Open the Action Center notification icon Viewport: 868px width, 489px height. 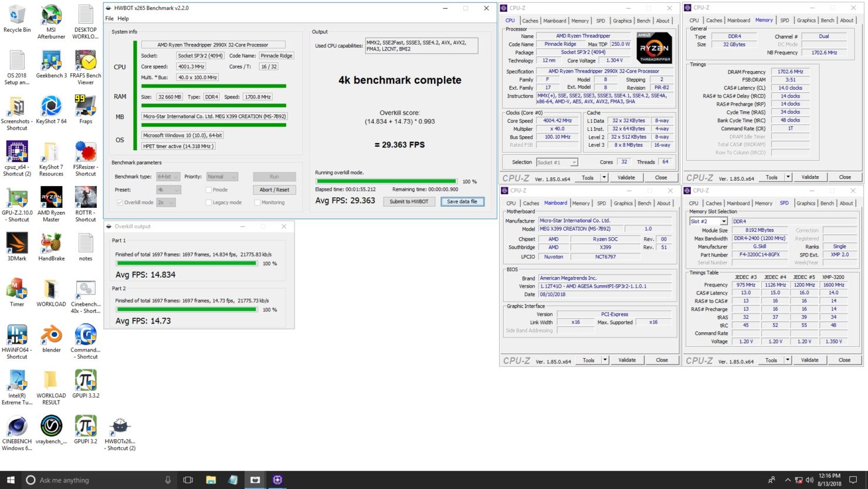tap(854, 480)
